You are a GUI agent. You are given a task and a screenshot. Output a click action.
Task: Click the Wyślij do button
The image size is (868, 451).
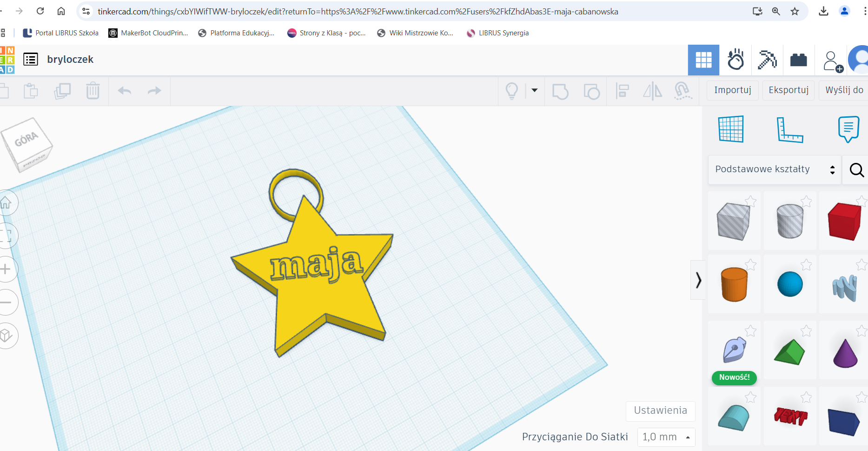[844, 90]
